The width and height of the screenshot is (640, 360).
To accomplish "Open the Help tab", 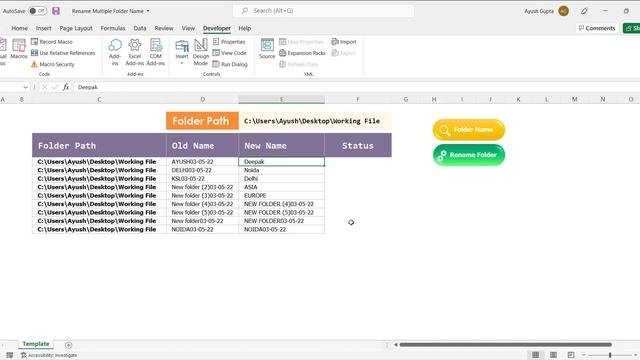I will click(x=244, y=28).
